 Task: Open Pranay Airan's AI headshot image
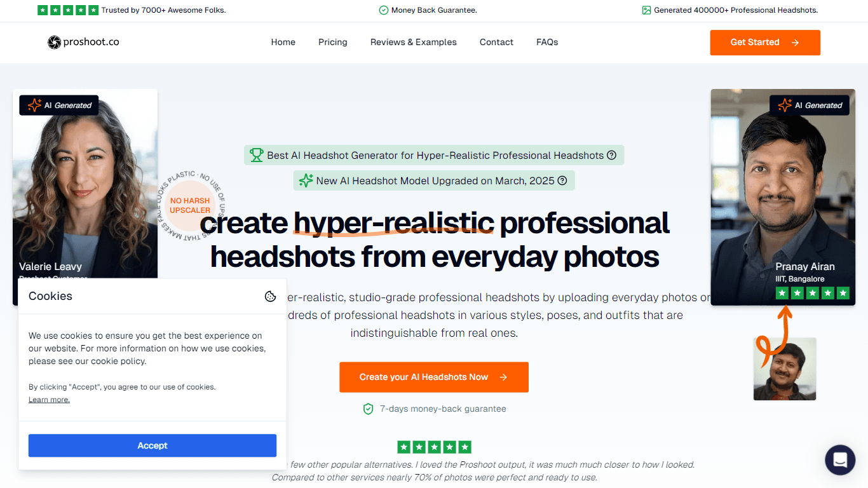click(783, 197)
